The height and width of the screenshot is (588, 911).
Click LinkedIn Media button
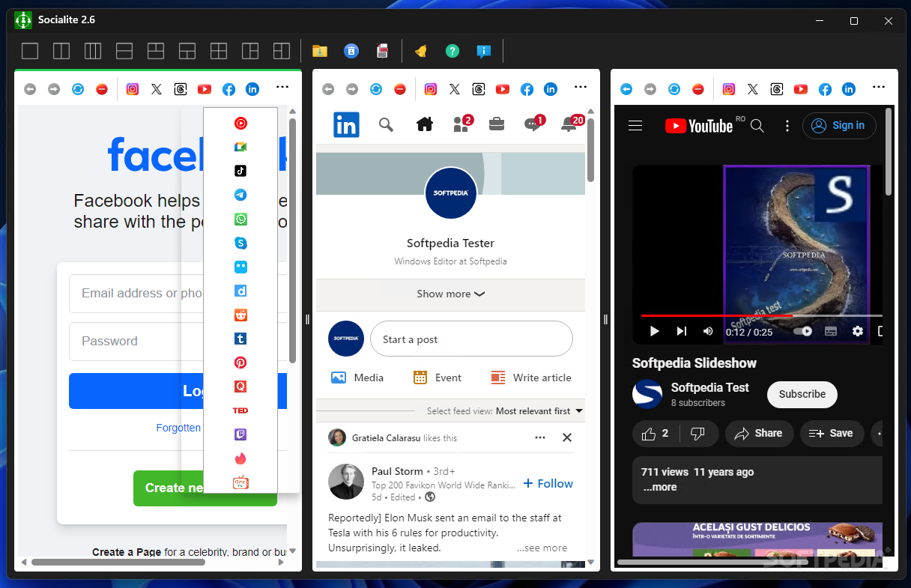tap(357, 378)
